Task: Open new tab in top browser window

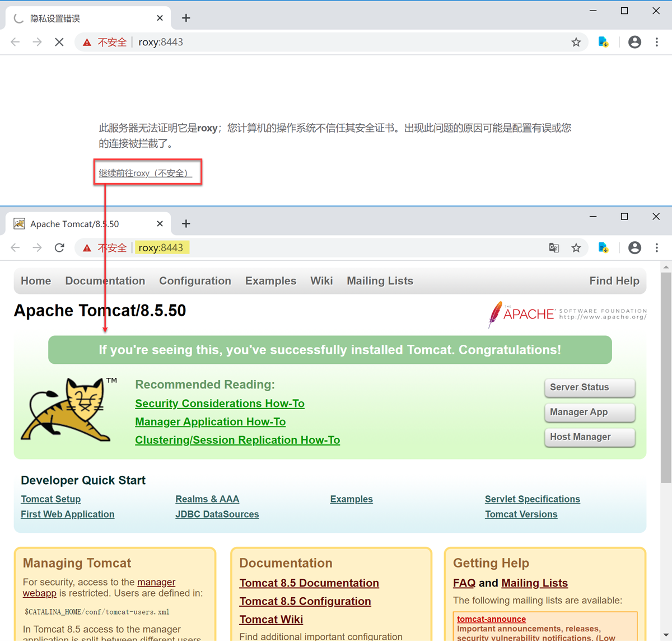Action: [x=186, y=18]
